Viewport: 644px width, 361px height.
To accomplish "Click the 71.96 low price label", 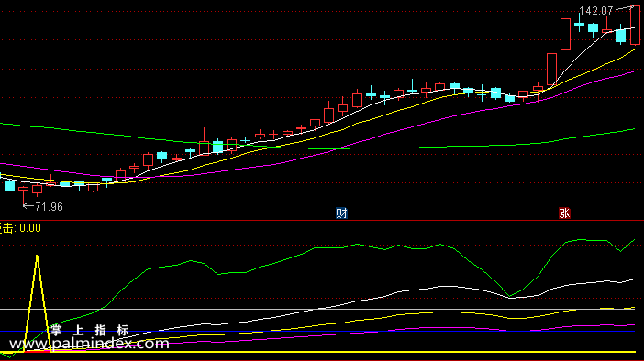I will (x=49, y=207).
